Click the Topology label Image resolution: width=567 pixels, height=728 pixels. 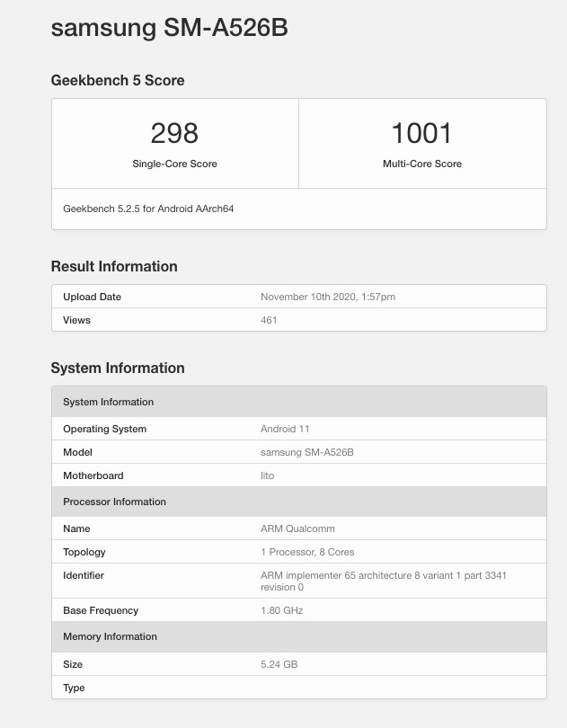coord(84,552)
